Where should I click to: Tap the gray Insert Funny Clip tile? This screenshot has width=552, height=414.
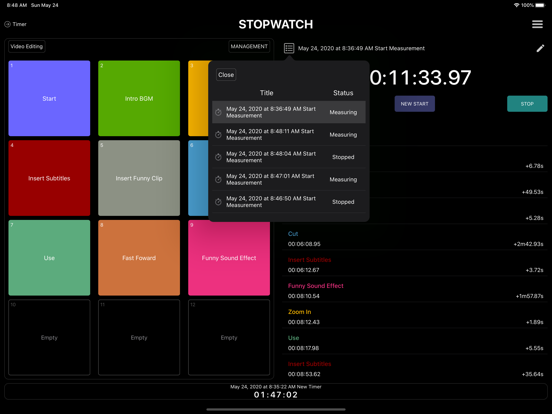point(139,178)
